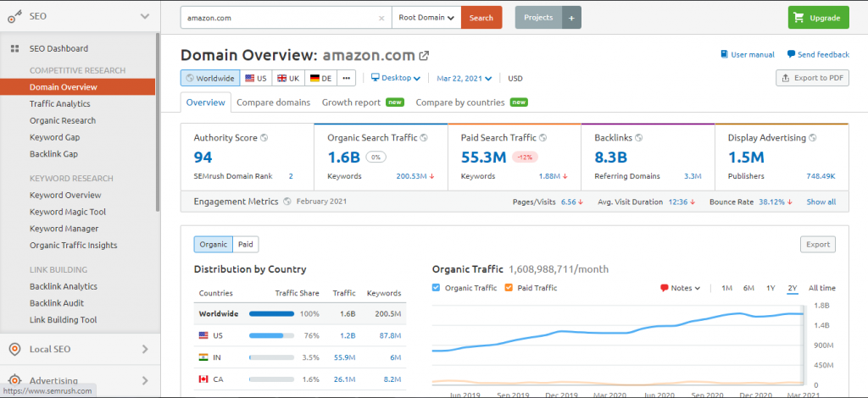Click the Show all engagement metrics link

point(821,202)
